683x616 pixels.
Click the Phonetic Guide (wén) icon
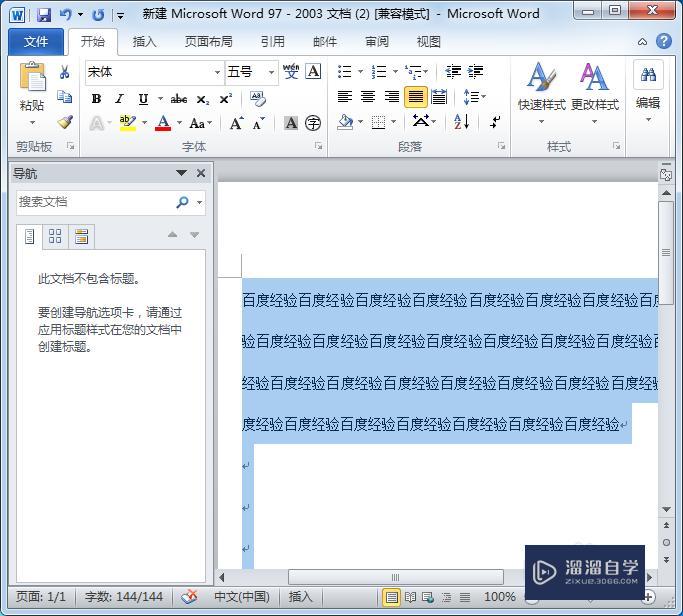coord(291,71)
